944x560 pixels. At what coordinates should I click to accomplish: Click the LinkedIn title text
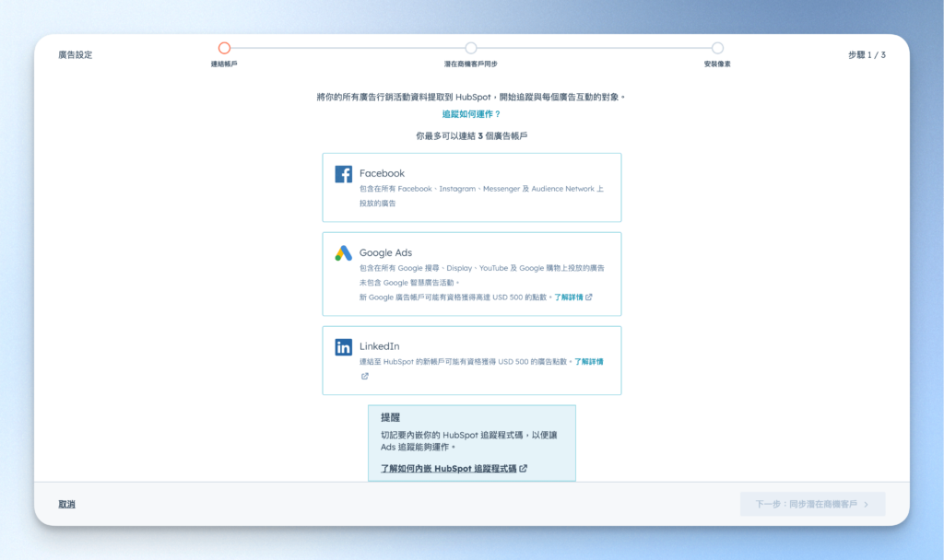[379, 346]
